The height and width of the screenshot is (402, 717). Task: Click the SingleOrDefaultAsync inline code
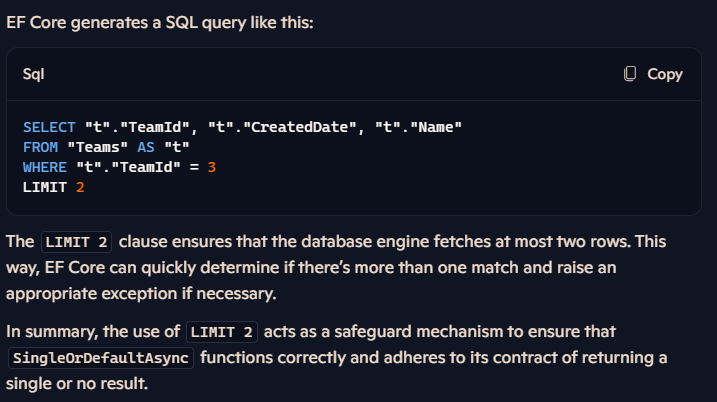pyautogui.click(x=101, y=358)
